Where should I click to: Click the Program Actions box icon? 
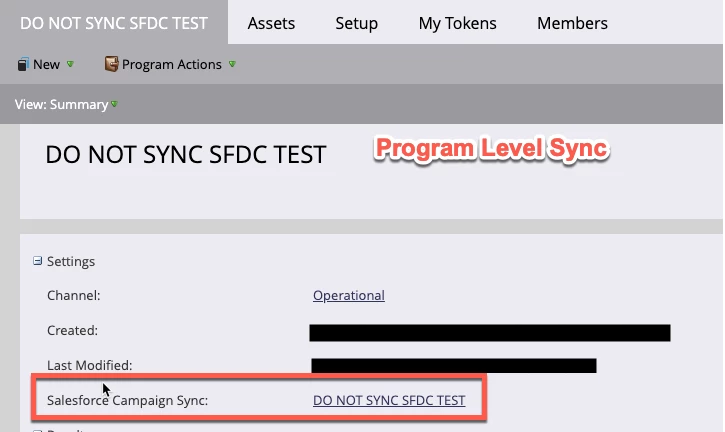[x=111, y=64]
